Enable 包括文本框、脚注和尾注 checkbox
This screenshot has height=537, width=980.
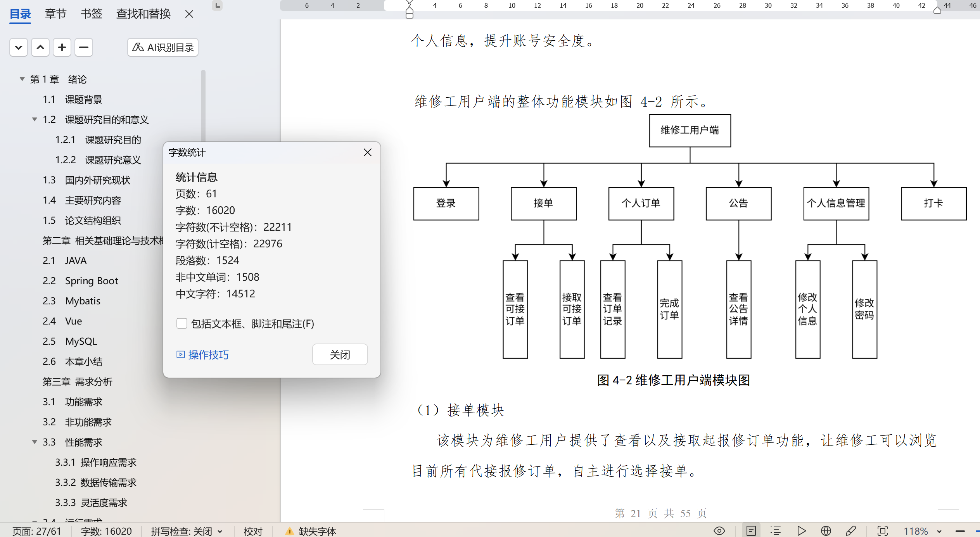click(x=181, y=323)
